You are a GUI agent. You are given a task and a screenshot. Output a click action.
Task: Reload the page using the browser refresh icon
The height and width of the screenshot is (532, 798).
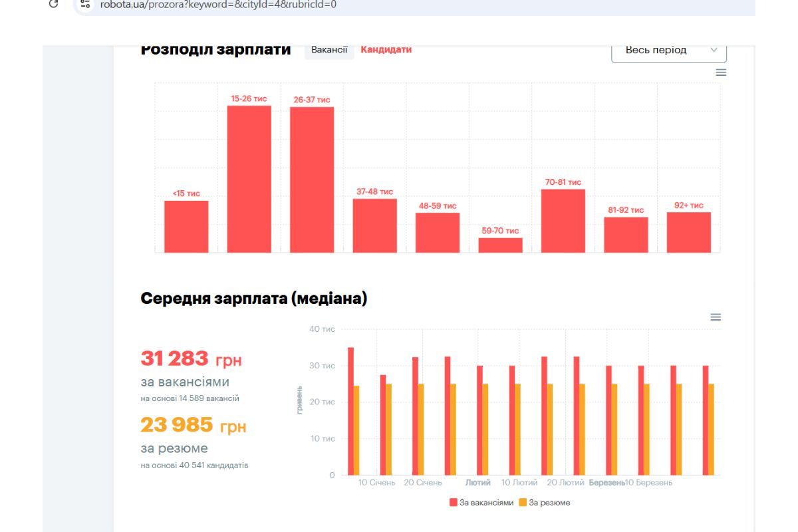tap(52, 3)
